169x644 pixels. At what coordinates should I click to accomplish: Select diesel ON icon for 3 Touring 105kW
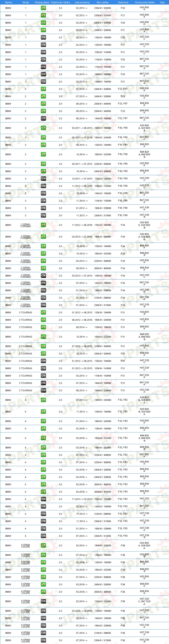[x=43, y=369]
